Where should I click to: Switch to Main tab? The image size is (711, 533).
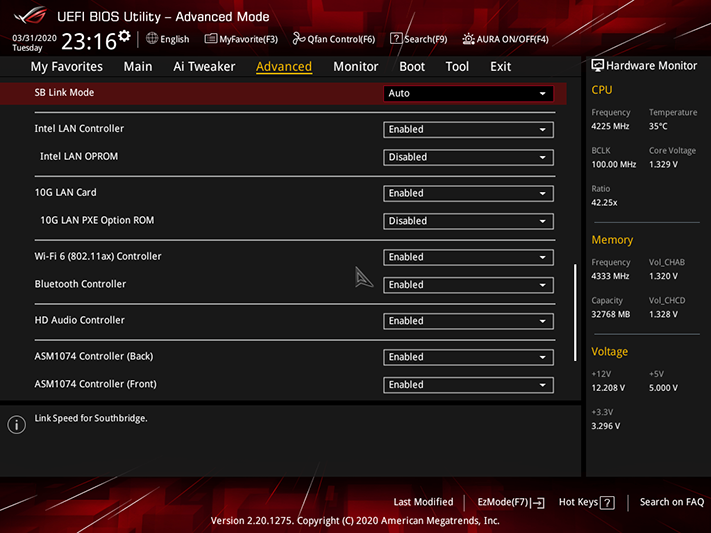coord(138,67)
